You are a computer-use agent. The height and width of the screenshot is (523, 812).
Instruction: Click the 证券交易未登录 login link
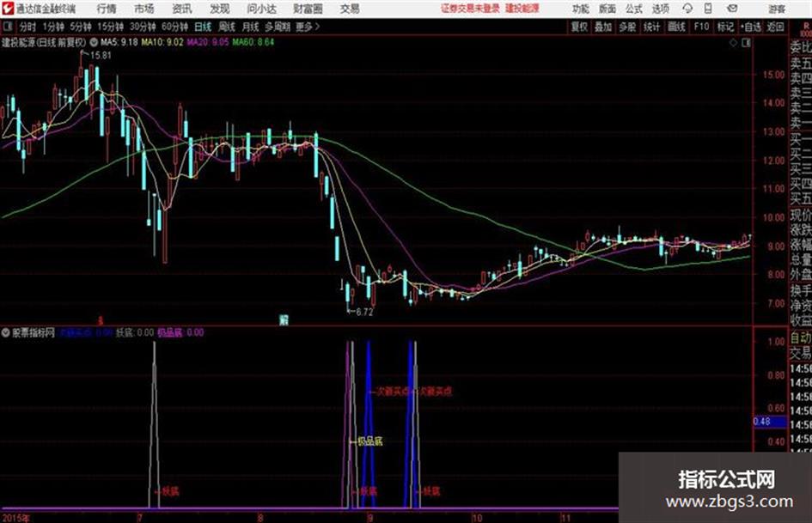470,9
